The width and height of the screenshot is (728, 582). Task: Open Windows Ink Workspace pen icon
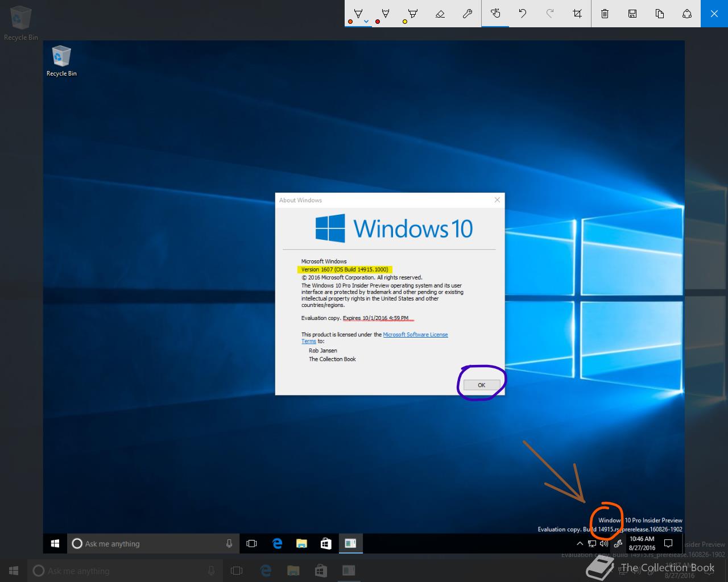coord(618,543)
